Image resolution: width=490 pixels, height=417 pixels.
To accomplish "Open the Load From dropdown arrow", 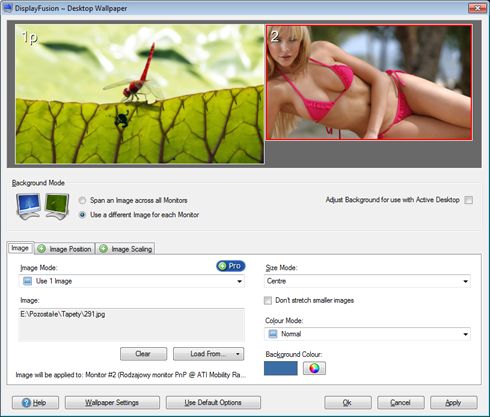I will pos(238,354).
